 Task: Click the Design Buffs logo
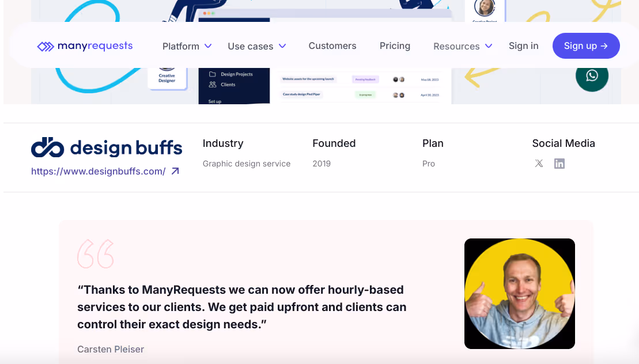[x=107, y=147]
